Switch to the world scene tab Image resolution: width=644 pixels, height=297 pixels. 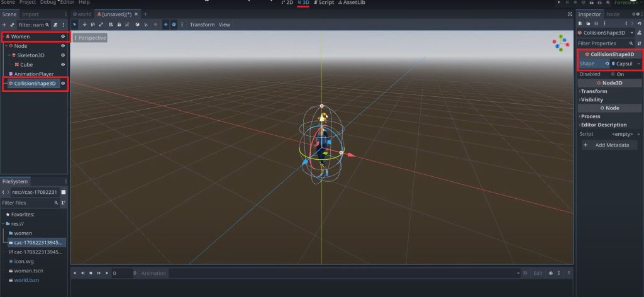(x=82, y=14)
